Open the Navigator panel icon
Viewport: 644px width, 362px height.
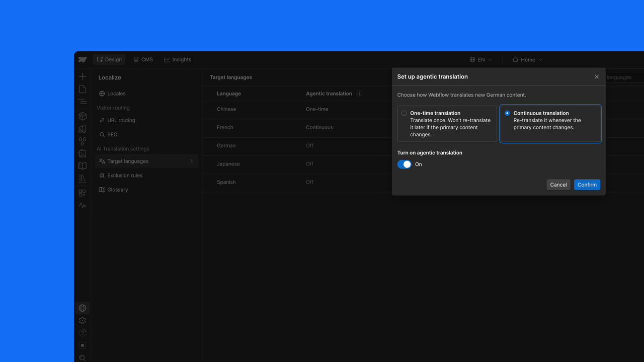tap(83, 102)
